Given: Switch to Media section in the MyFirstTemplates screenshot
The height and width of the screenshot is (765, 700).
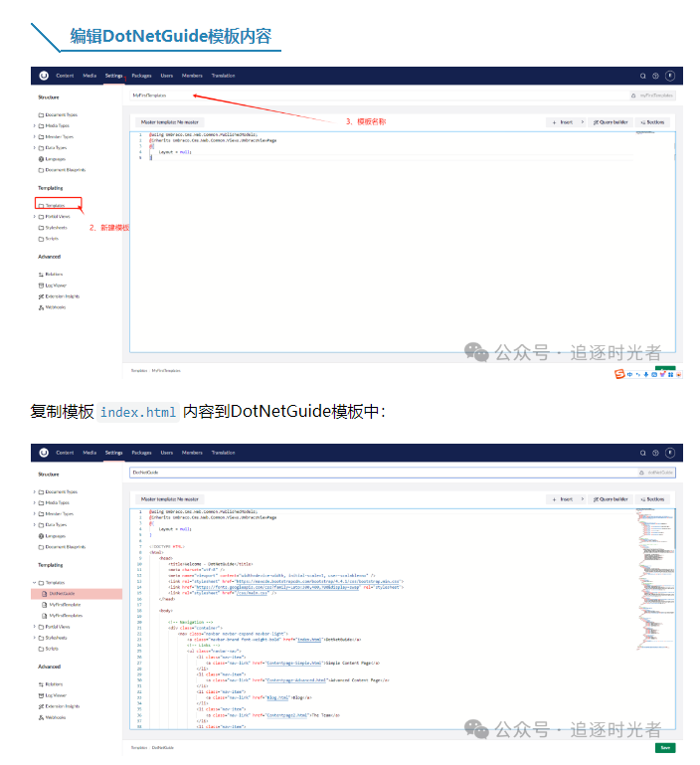Looking at the screenshot, I should coord(89,76).
